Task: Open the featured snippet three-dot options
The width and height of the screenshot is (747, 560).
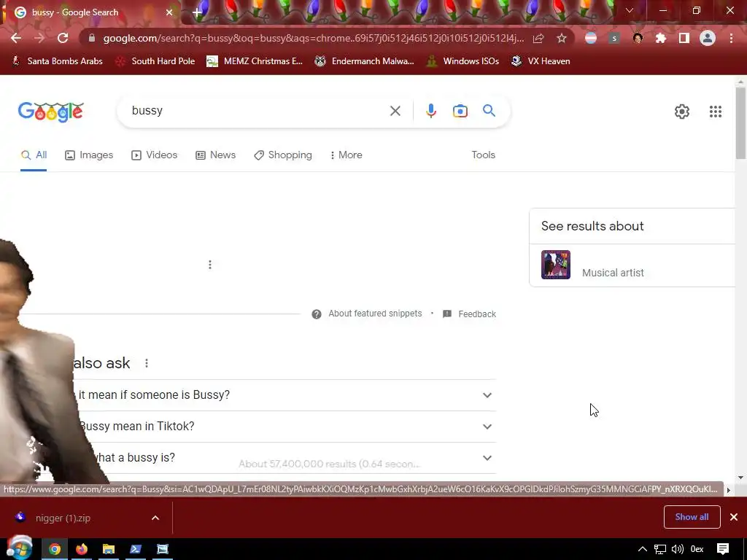Action: coord(209,264)
